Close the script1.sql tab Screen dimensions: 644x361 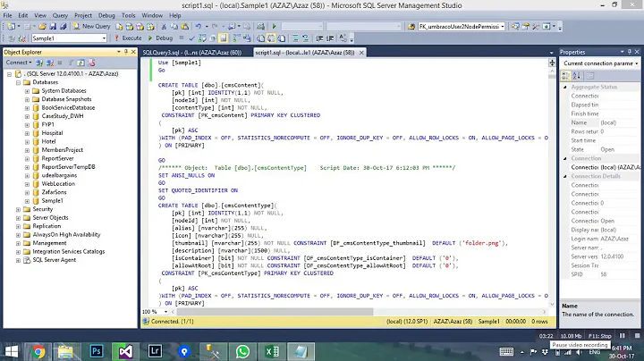tap(361, 53)
